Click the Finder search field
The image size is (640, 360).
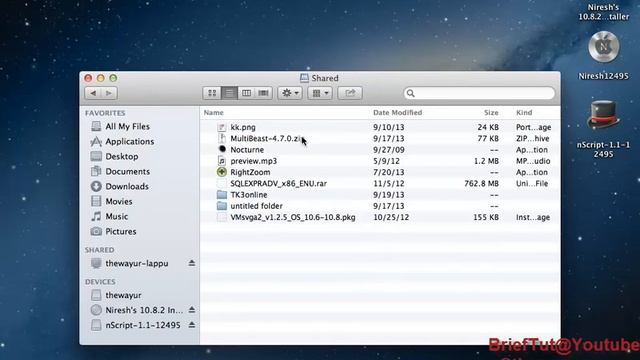pyautogui.click(x=479, y=93)
